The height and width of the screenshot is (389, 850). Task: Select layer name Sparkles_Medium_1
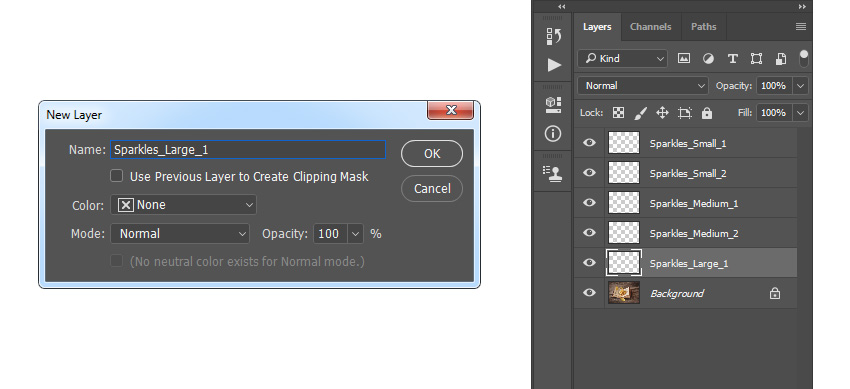[x=694, y=204]
